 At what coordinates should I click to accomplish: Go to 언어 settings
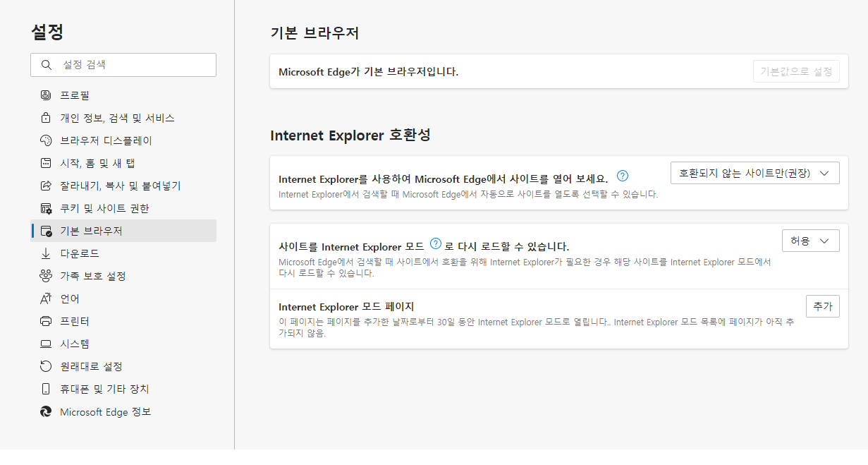pyautogui.click(x=123, y=298)
